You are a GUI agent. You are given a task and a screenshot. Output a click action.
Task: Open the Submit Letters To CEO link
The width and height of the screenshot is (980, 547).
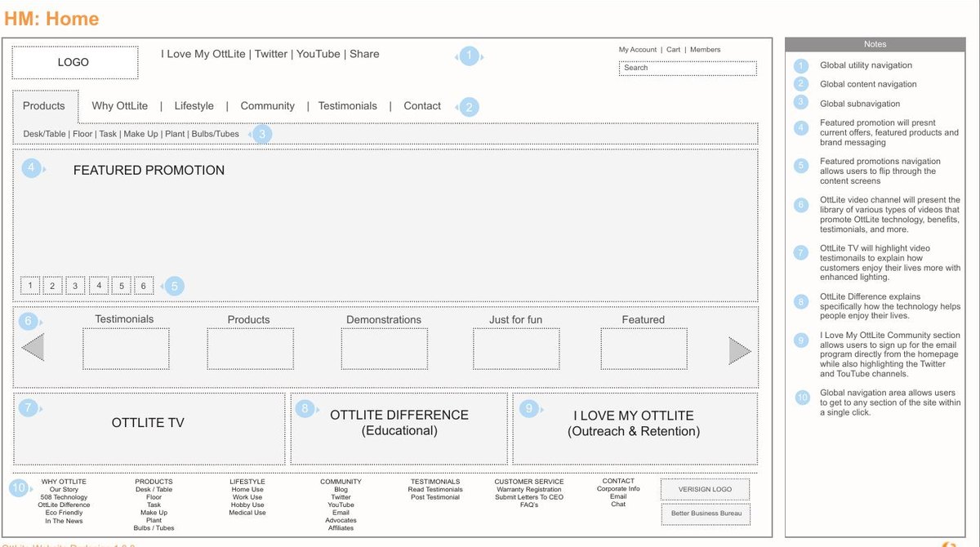529,497
